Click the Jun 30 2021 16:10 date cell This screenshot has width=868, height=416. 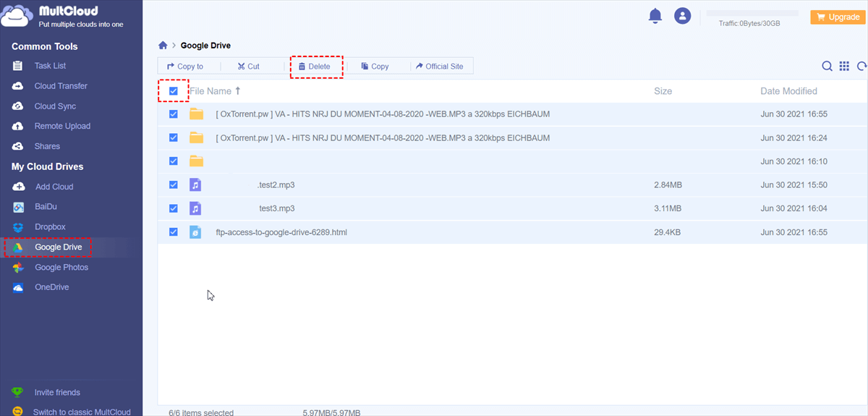793,161
